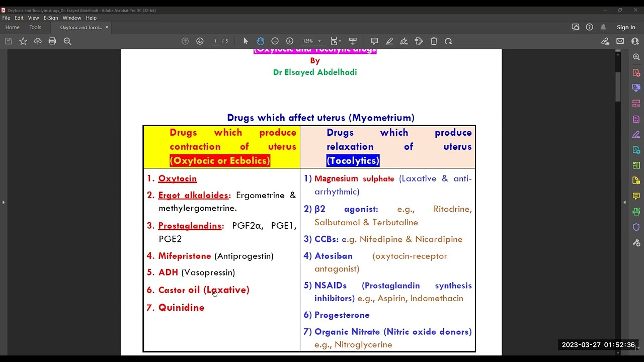Click the highlighted (Tocolytics) heading text
Viewport: 644px width, 362px height.
click(x=353, y=161)
